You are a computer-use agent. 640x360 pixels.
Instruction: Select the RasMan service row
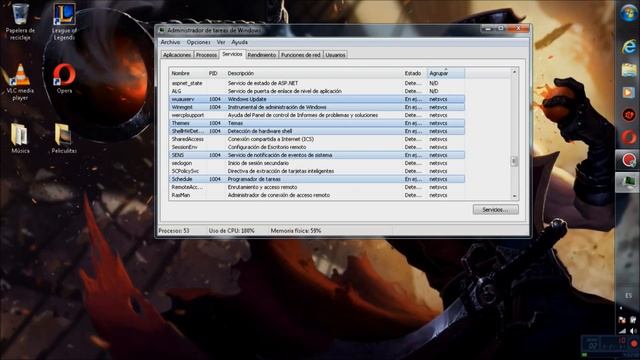(317, 195)
